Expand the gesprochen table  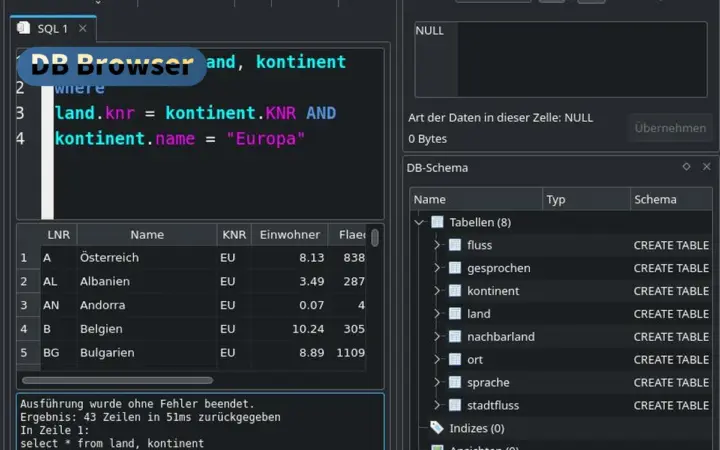[438, 268]
